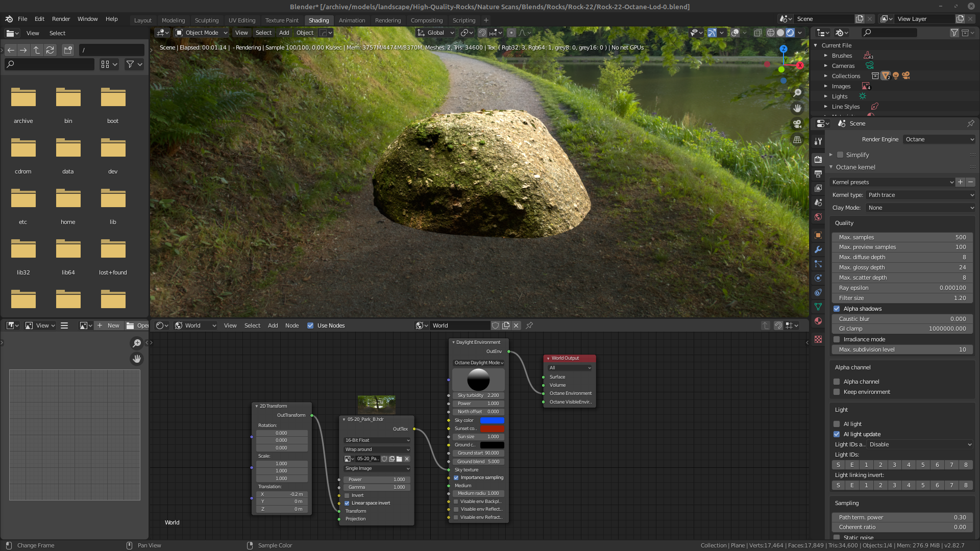Open the Modifiers wrench properties tab

818,249
